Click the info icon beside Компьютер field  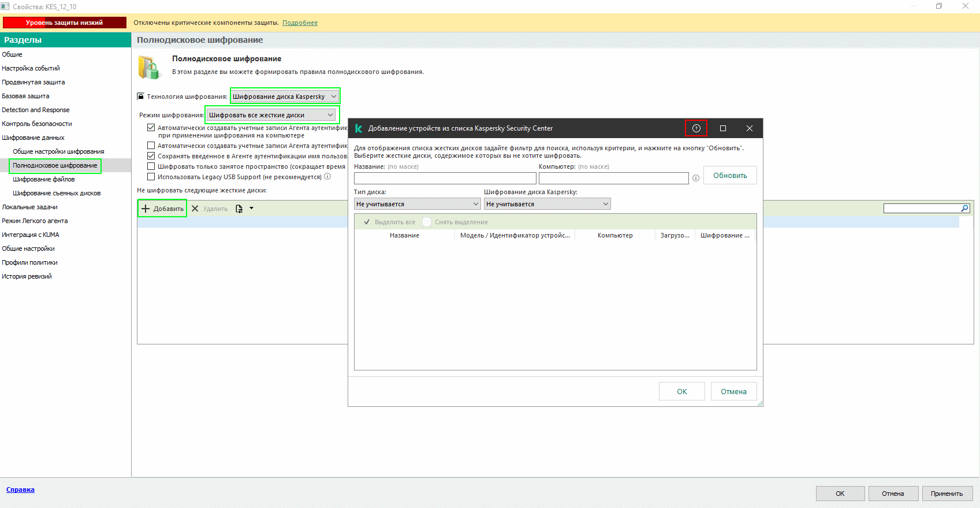pyautogui.click(x=696, y=179)
